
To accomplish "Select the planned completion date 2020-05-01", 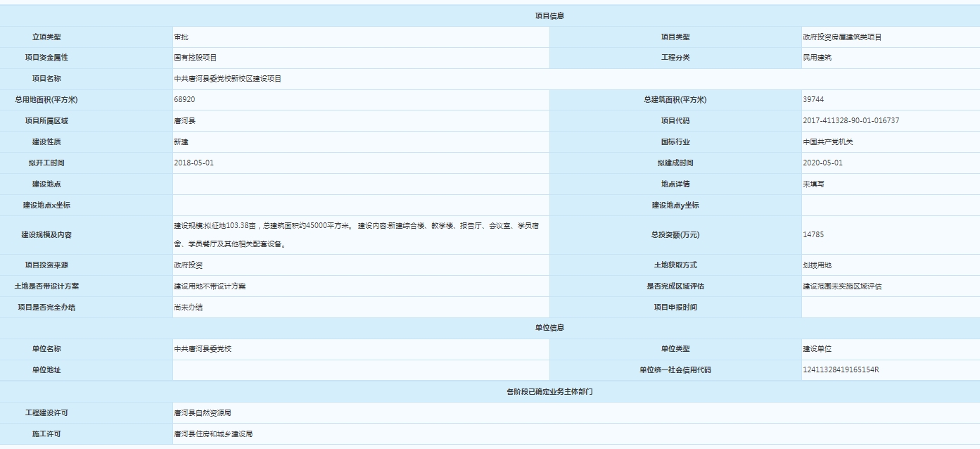I will 822,163.
